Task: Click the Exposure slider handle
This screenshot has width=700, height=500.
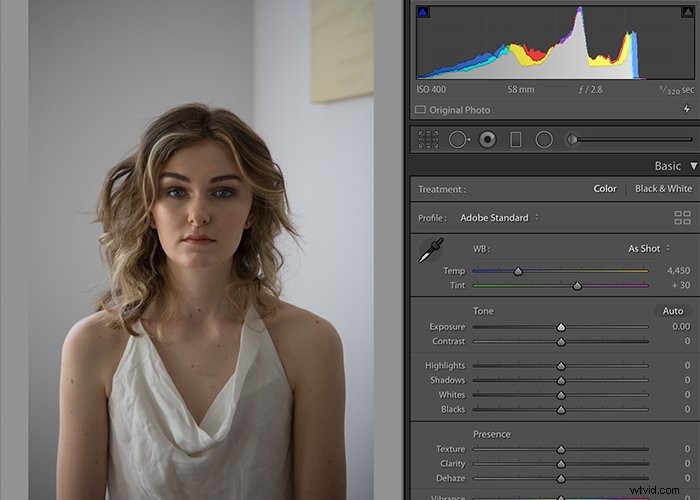Action: click(561, 327)
